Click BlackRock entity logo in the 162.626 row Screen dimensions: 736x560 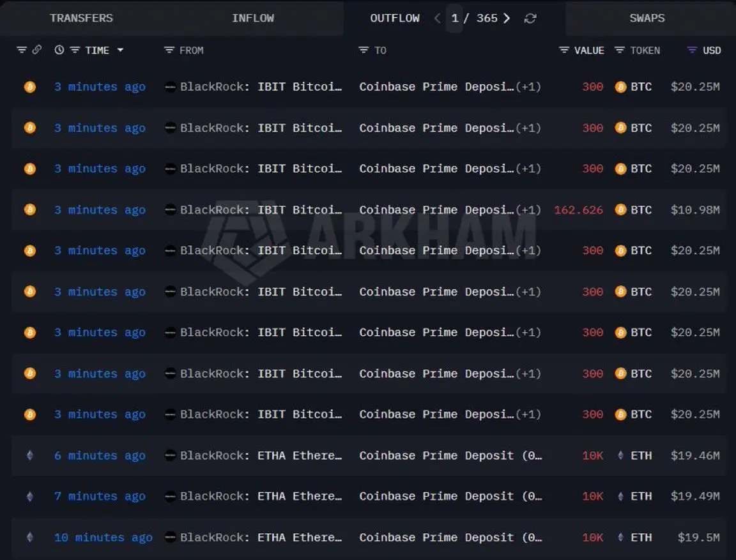(171, 209)
